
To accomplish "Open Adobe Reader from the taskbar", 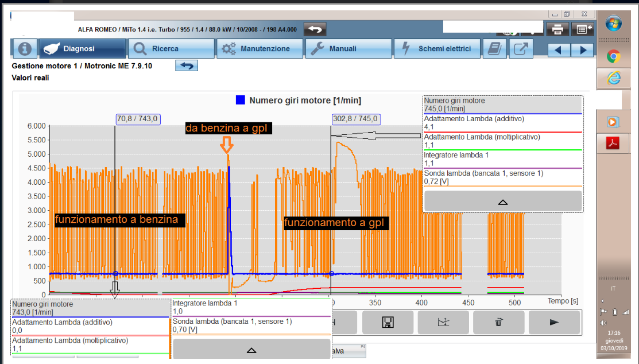I will tap(613, 143).
